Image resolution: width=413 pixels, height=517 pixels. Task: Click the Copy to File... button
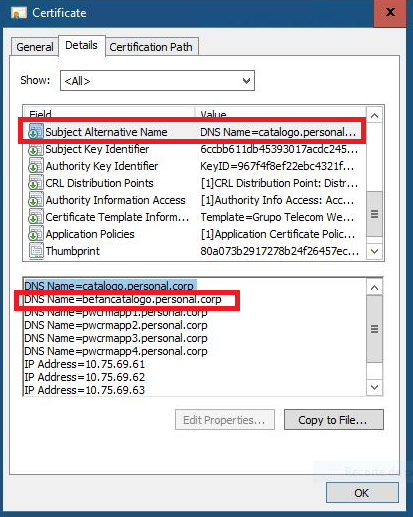(x=334, y=420)
